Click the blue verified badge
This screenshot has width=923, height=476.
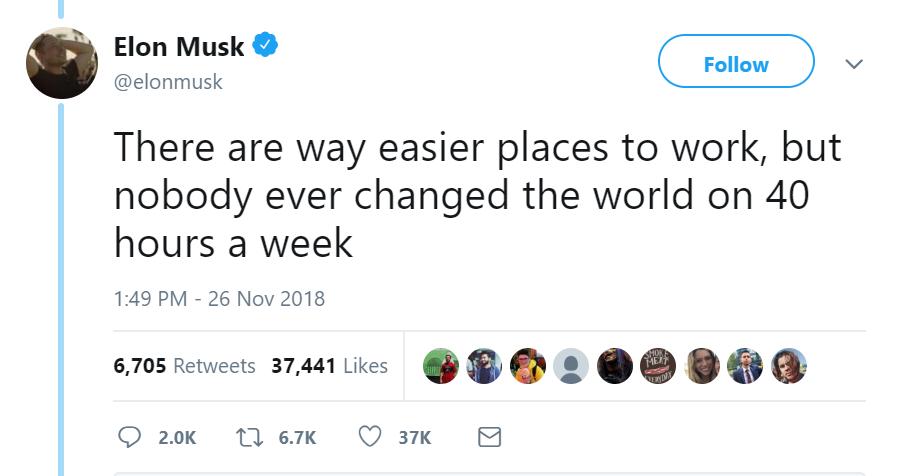265,46
